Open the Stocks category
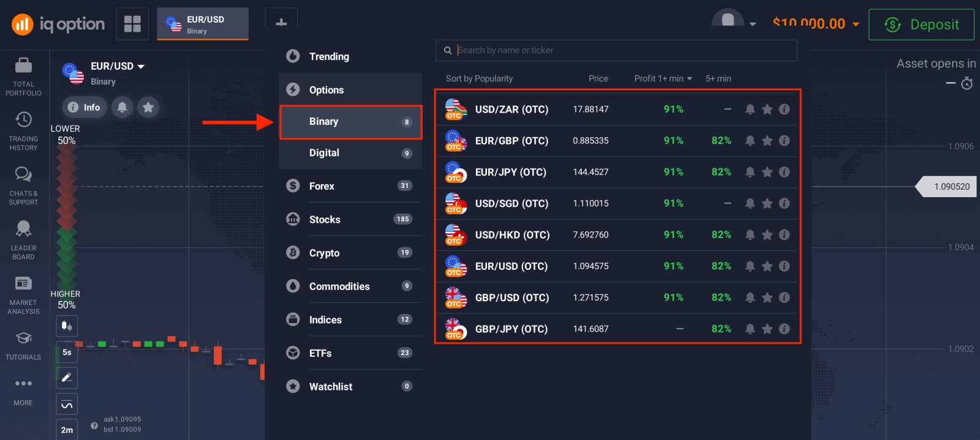 (x=350, y=219)
